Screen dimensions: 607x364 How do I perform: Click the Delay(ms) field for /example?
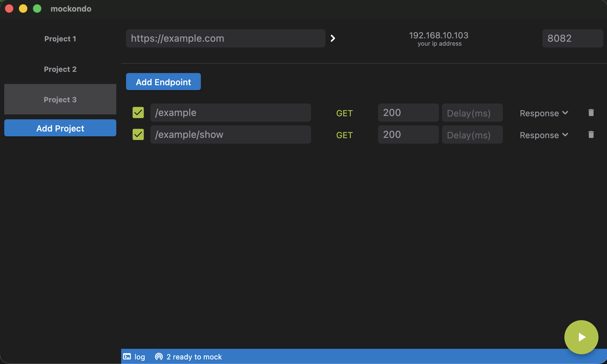(472, 113)
